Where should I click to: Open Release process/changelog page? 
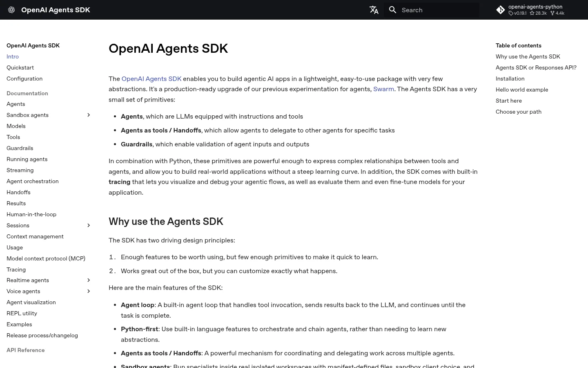[42, 335]
